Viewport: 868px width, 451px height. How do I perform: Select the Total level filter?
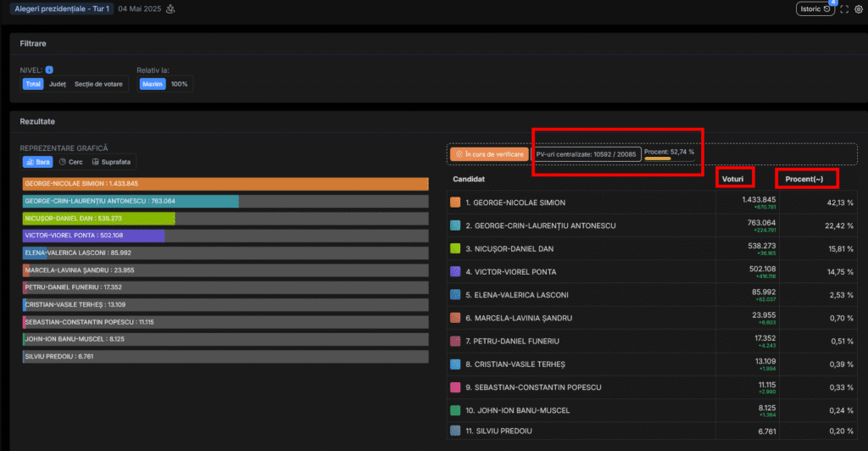pos(33,84)
